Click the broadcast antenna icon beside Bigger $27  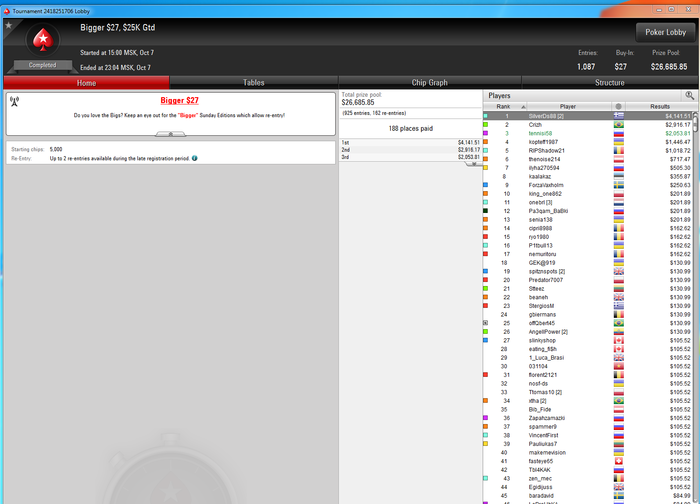pyautogui.click(x=14, y=102)
